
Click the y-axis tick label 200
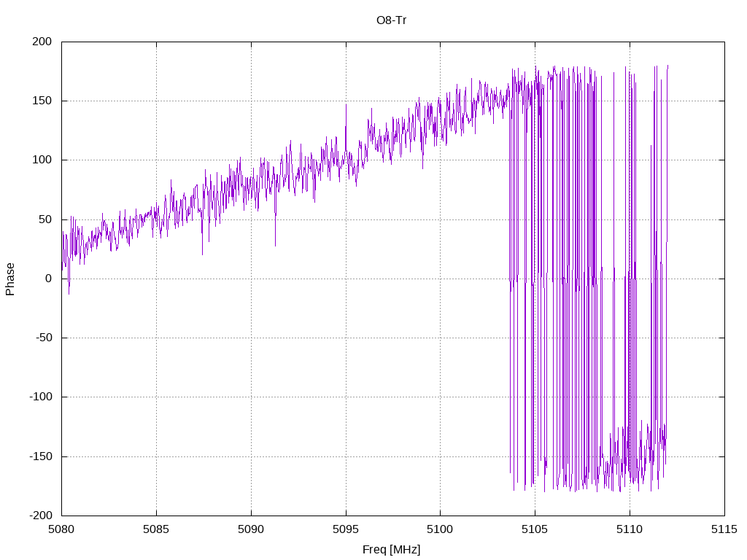42,42
